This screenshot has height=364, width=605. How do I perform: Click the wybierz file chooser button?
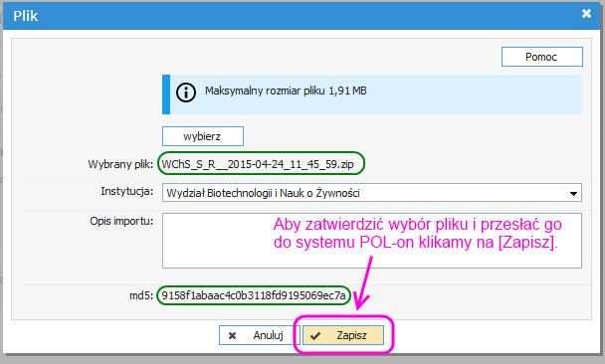coord(203,136)
